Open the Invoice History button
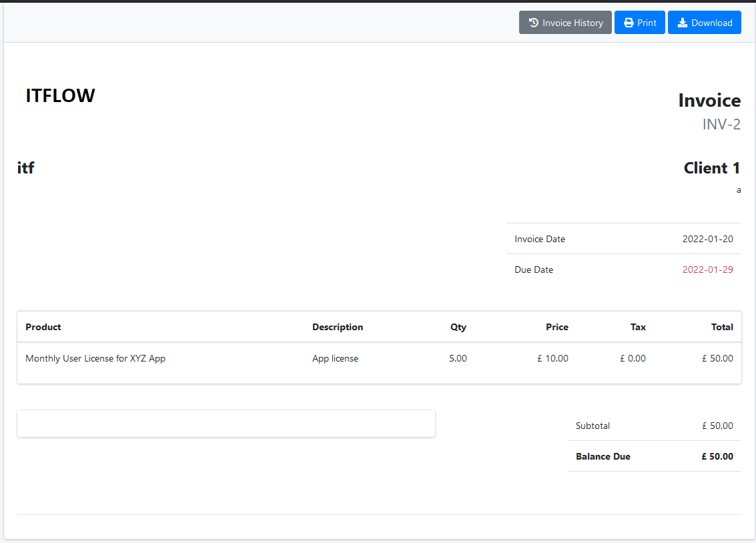 (565, 23)
